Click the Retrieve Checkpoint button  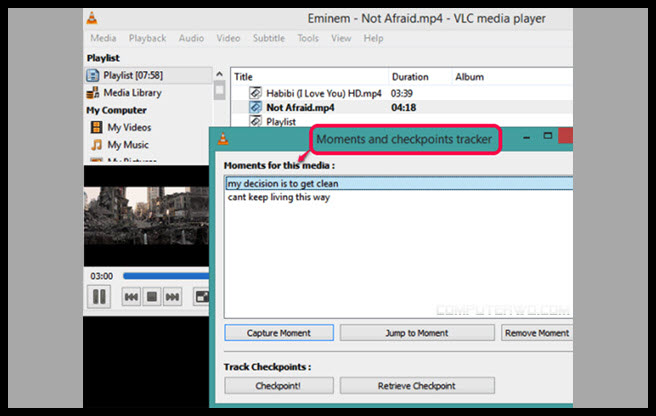(416, 386)
